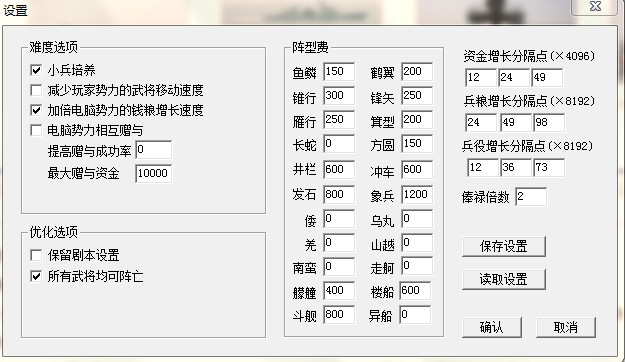Confirm settings with 确认 button
This screenshot has height=362, width=625.
click(x=491, y=327)
